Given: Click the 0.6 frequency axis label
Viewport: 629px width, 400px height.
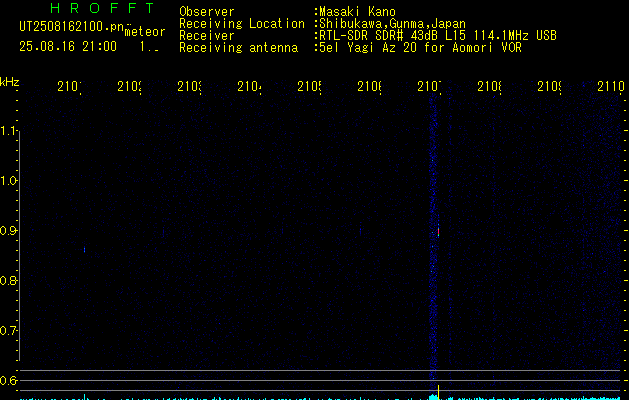Looking at the screenshot, I should point(8,380).
